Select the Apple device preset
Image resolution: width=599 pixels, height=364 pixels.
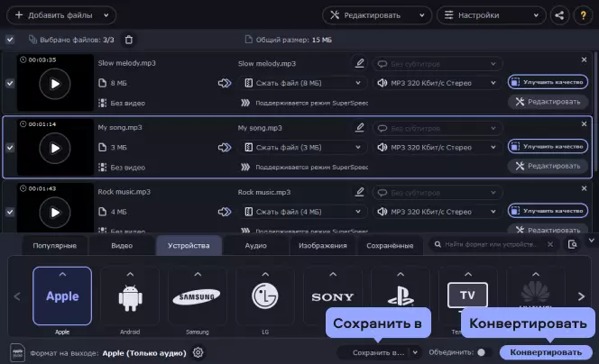pyautogui.click(x=62, y=296)
